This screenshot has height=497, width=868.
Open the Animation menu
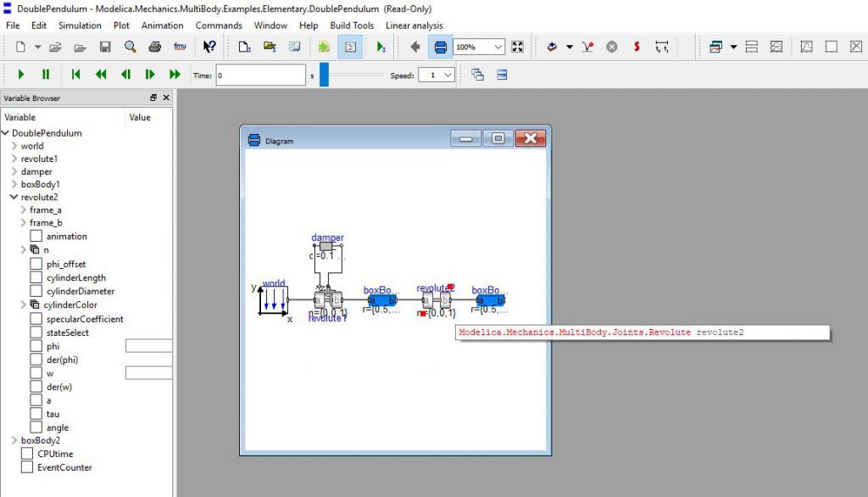[x=162, y=25]
